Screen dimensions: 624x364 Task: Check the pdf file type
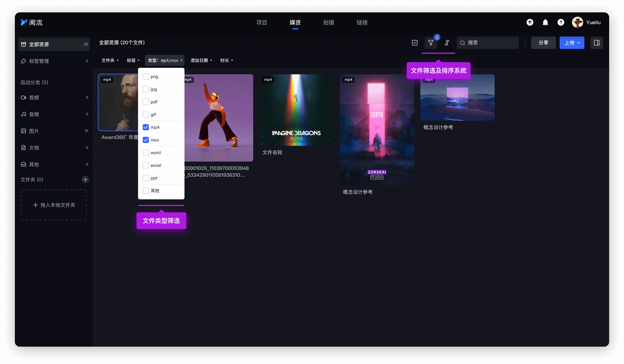click(146, 102)
